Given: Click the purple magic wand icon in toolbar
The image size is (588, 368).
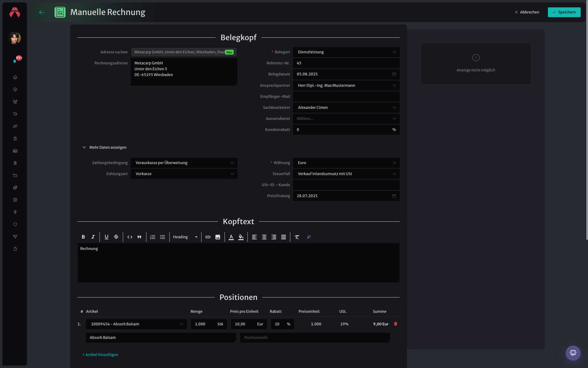Looking at the screenshot, I should 309,237.
